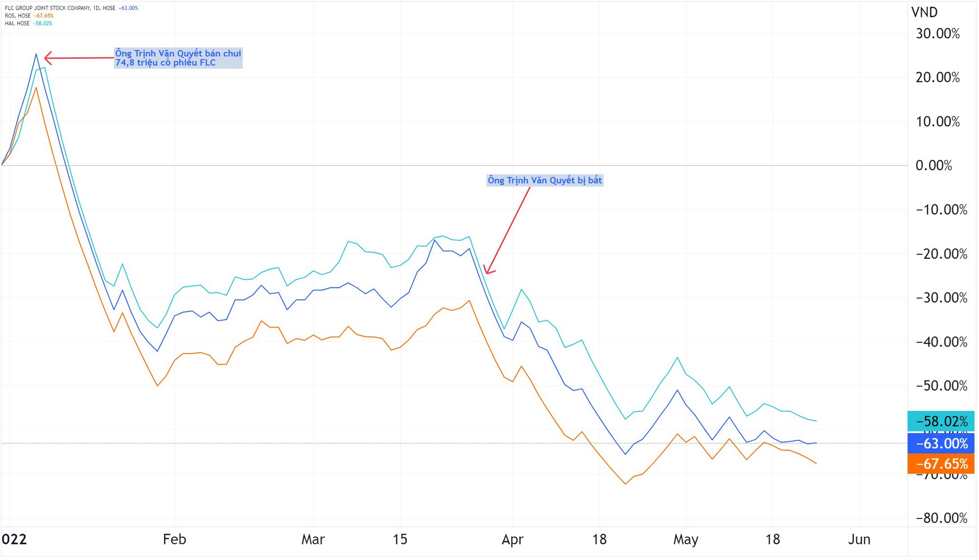
Task: Open the VND currency selector
Action: click(925, 12)
